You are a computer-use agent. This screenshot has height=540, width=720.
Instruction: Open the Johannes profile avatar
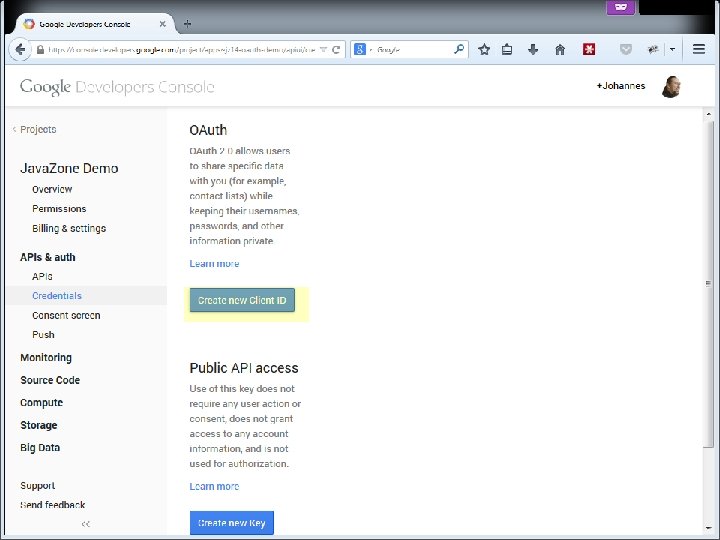pos(671,86)
